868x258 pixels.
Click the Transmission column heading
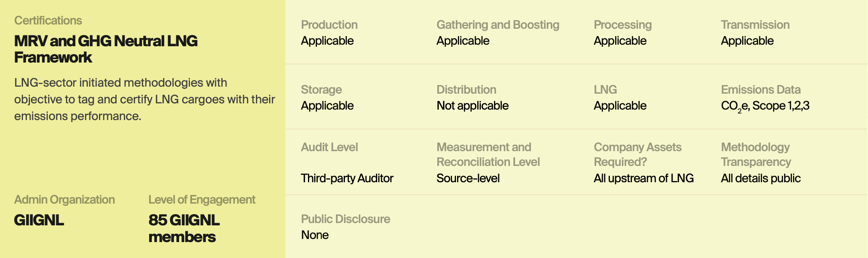pos(755,25)
